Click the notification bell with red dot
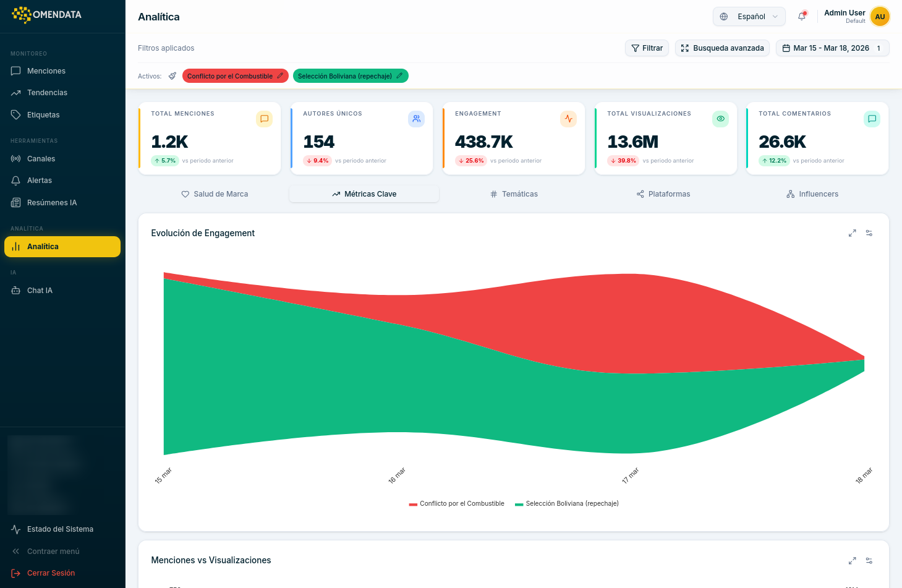 (801, 17)
